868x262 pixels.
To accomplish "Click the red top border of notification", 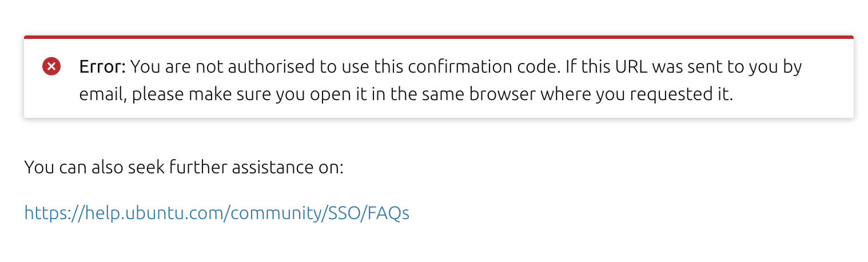I will 439,37.
